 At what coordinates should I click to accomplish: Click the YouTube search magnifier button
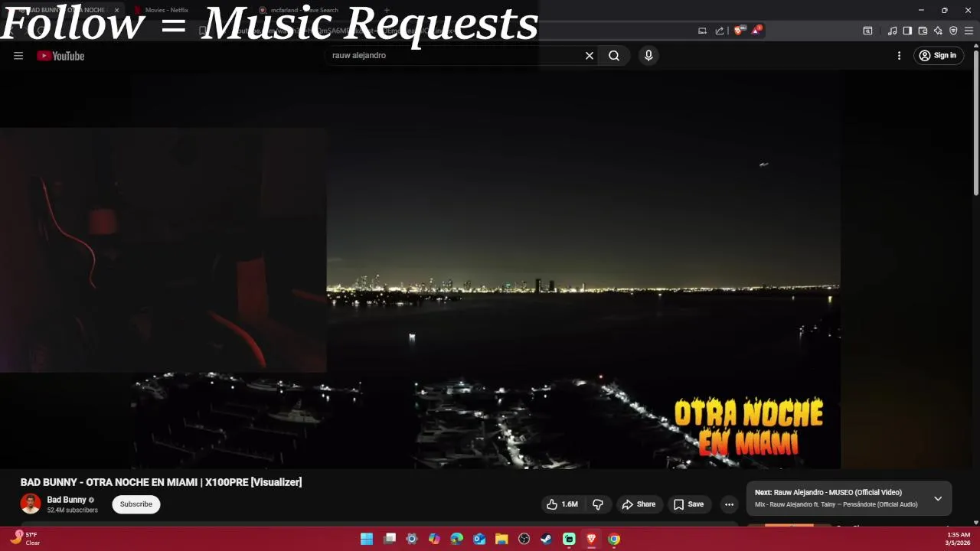coord(614,56)
